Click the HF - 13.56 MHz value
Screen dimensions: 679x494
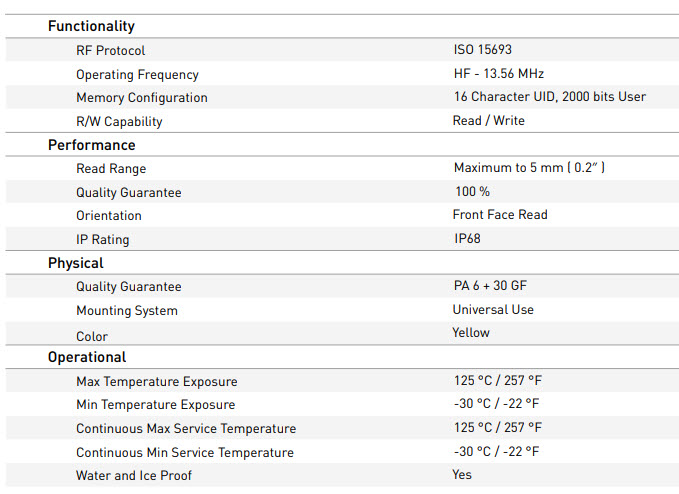499,73
